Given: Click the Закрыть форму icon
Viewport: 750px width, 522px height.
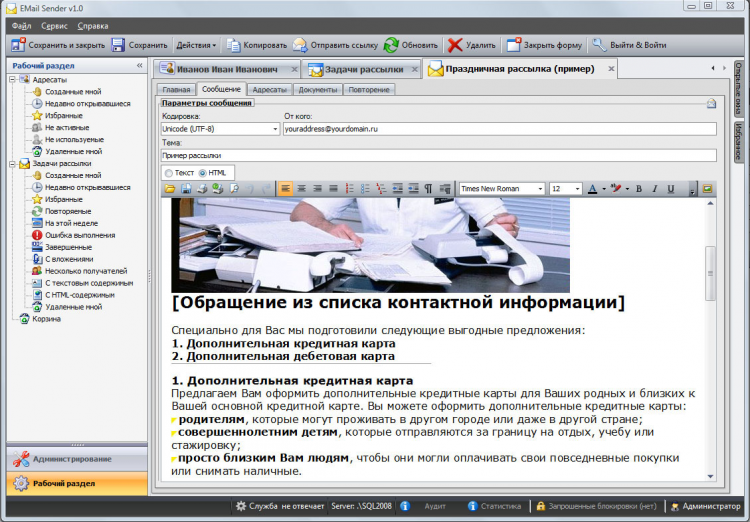Looking at the screenshot, I should point(514,45).
